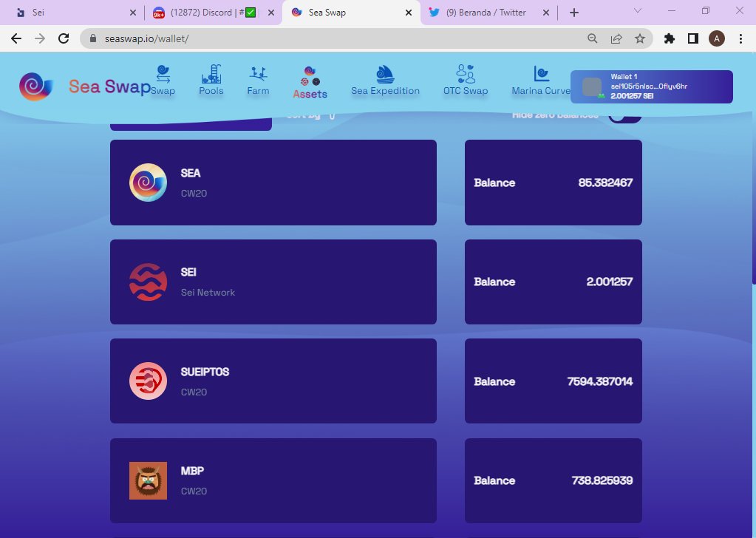756x538 pixels.
Task: Click the Sea Swap shell logo
Action: point(35,86)
